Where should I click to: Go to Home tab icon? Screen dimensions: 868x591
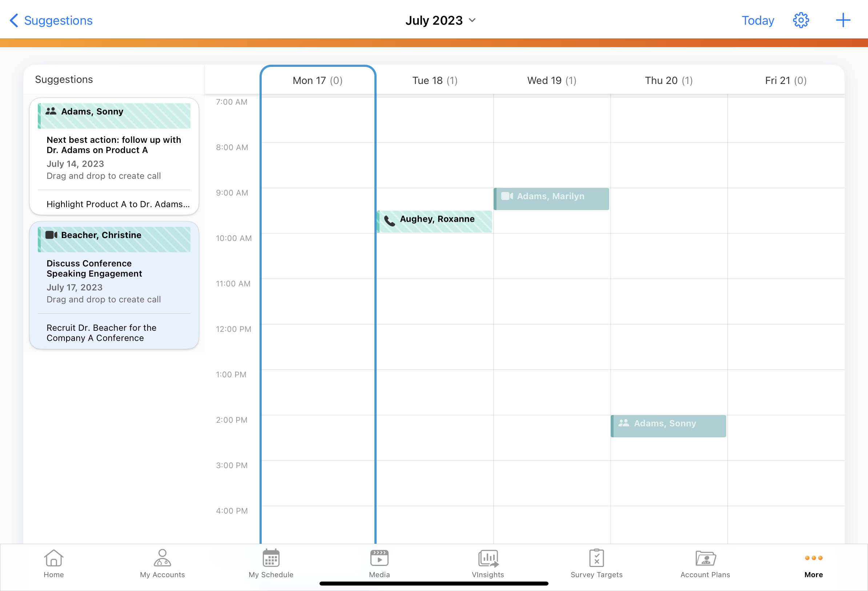[53, 558]
